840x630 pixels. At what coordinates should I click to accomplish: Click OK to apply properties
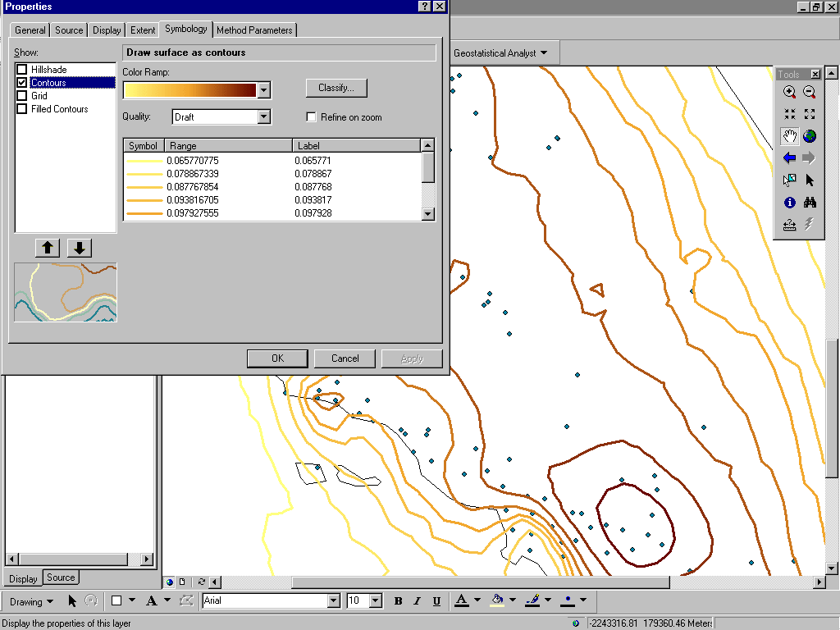(276, 358)
